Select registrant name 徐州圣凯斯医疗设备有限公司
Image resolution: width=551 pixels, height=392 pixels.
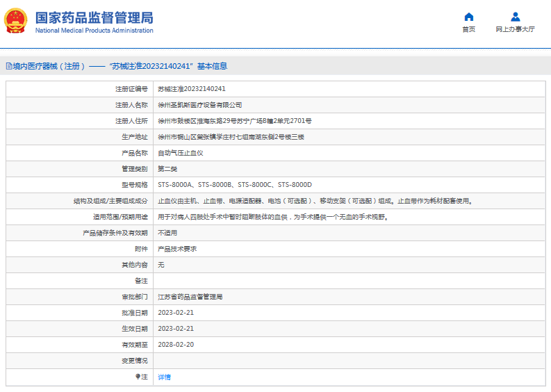[199, 105]
